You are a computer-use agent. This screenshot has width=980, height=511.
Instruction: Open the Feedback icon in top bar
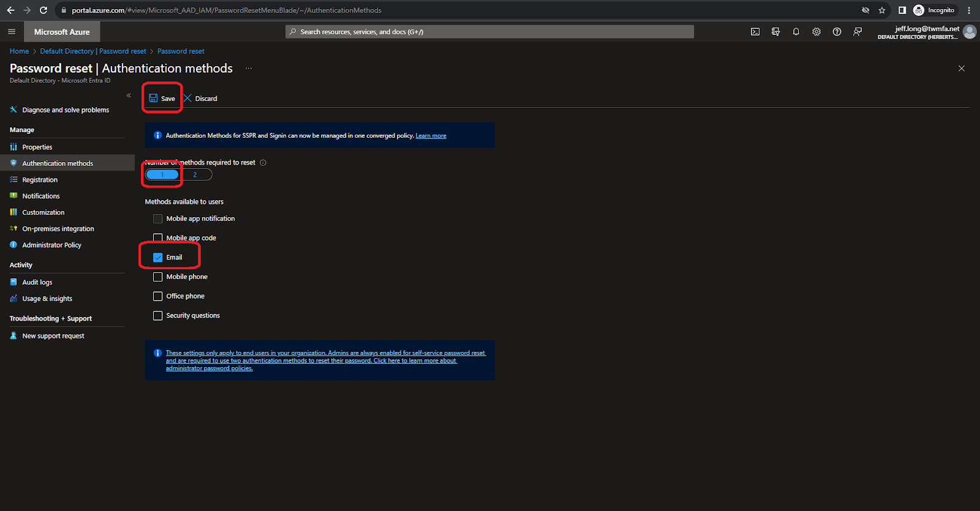pyautogui.click(x=858, y=32)
